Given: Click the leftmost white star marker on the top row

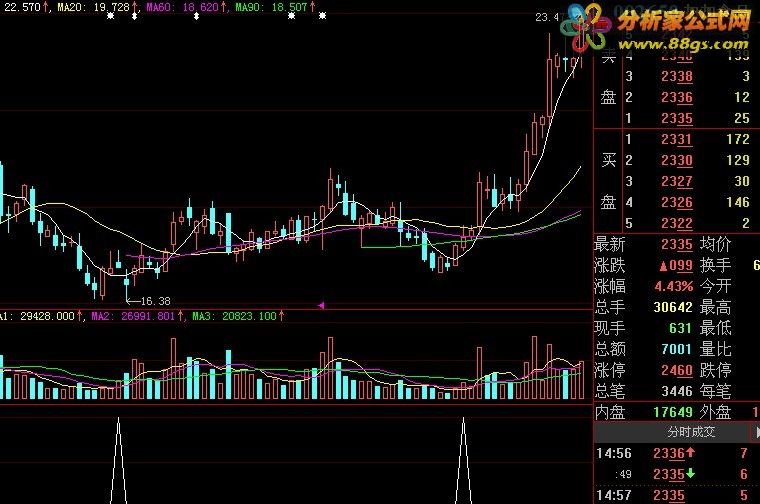Looking at the screenshot, I should pyautogui.click(x=111, y=16).
